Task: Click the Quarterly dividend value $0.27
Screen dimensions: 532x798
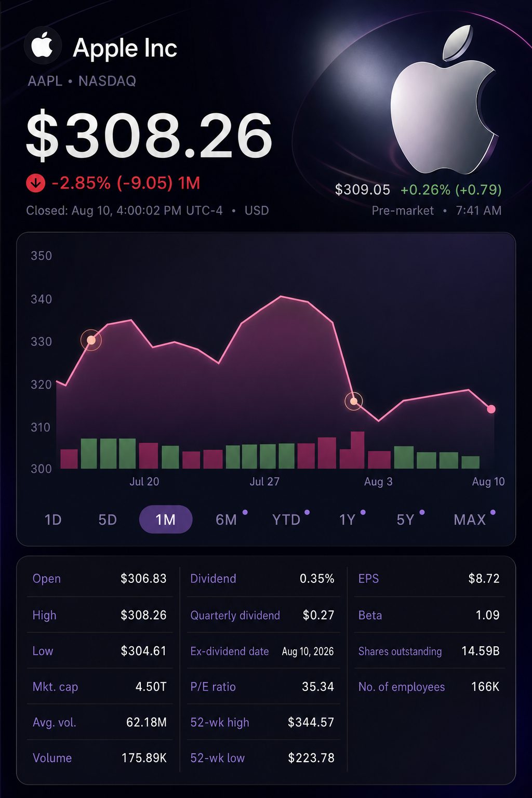Action: click(x=318, y=615)
